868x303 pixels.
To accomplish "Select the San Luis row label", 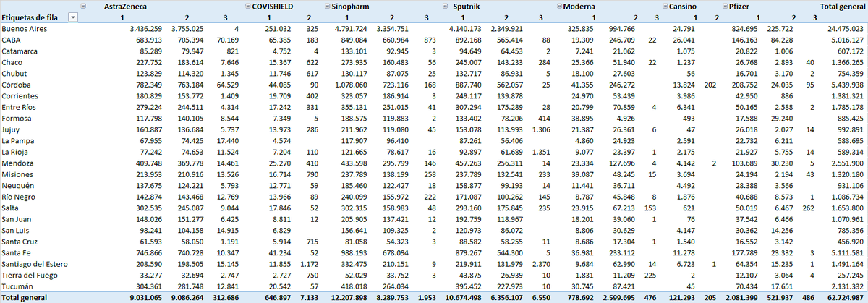I will [x=16, y=229].
